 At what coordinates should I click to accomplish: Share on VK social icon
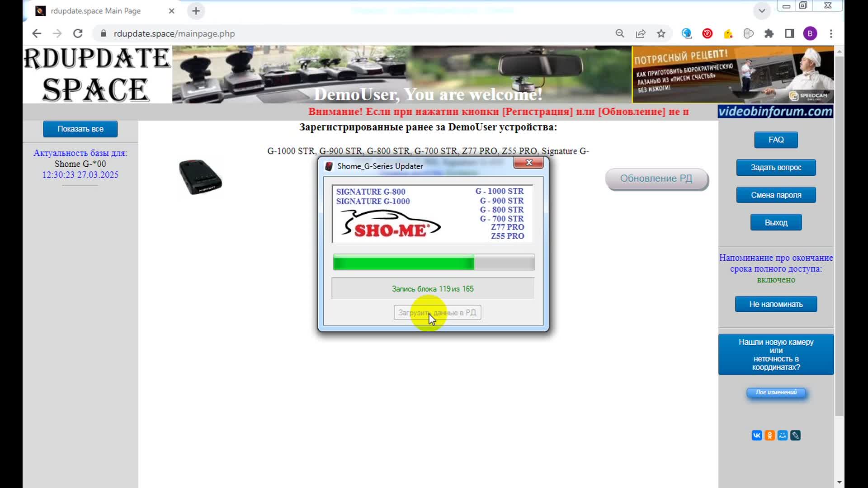click(757, 436)
